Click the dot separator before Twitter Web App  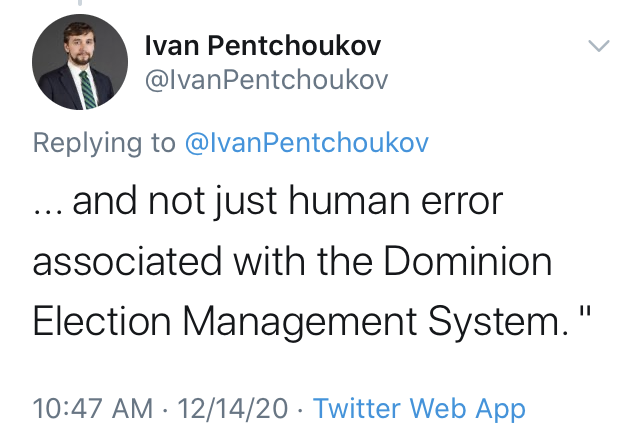pyautogui.click(x=300, y=410)
